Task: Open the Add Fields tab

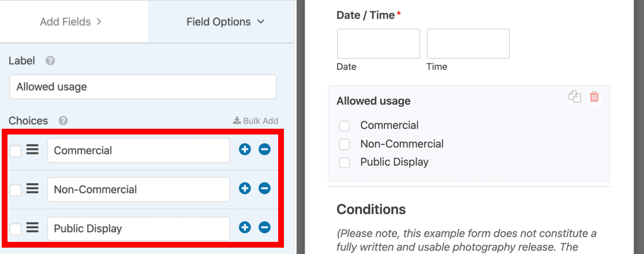Action: coord(70,22)
